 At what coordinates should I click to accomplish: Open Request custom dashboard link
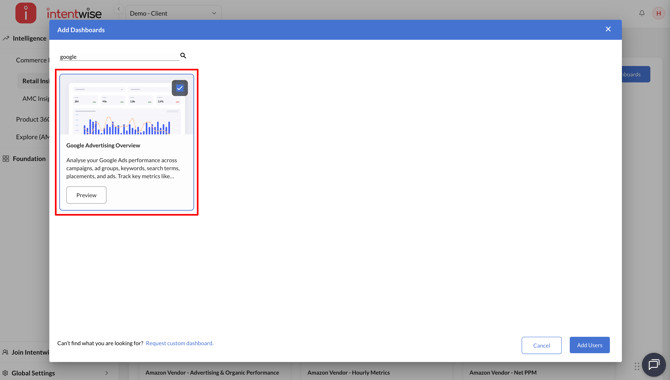179,343
